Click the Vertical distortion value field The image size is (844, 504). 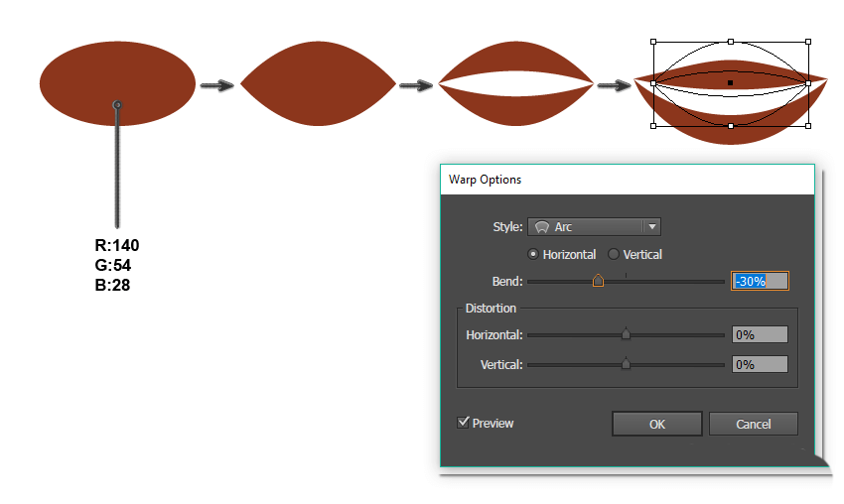tap(760, 365)
